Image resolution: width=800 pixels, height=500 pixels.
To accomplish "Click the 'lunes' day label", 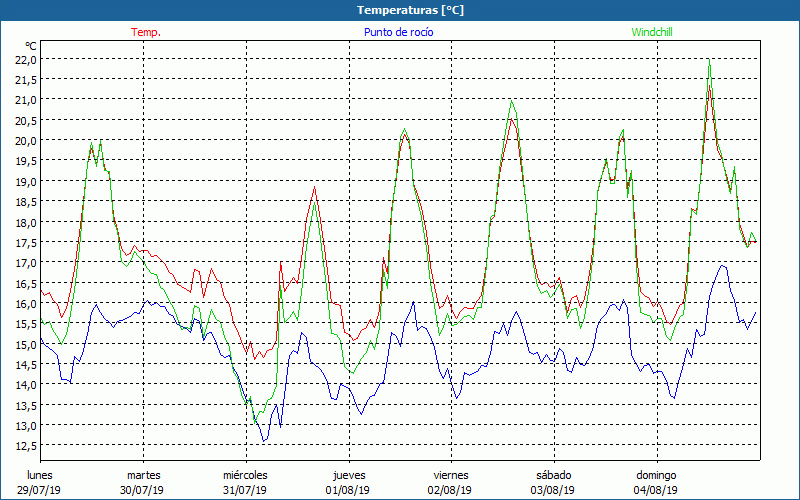I will point(39,475).
